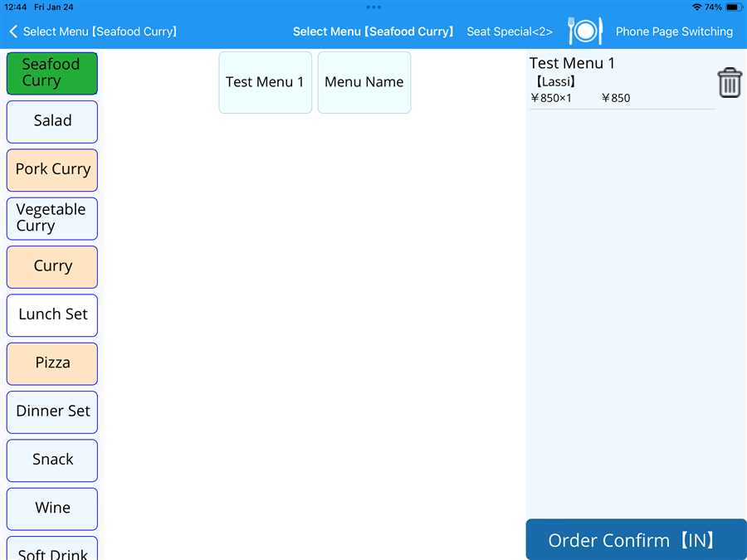Tap the three dots at top center
747x560 pixels.
[x=373, y=7]
